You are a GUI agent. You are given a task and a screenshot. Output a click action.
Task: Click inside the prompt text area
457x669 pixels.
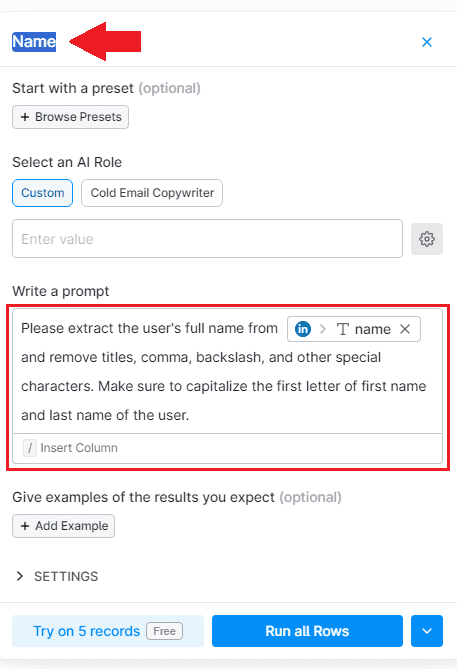click(227, 371)
